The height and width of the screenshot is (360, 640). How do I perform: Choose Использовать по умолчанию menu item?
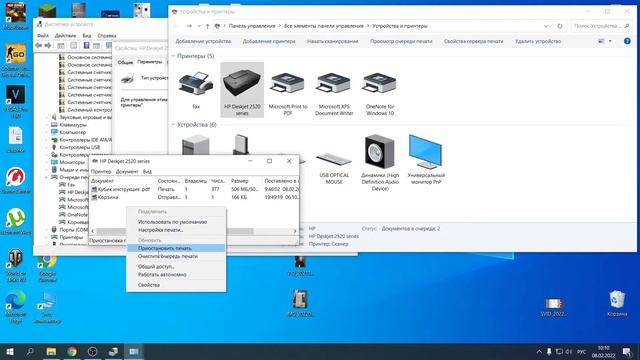tap(176, 222)
